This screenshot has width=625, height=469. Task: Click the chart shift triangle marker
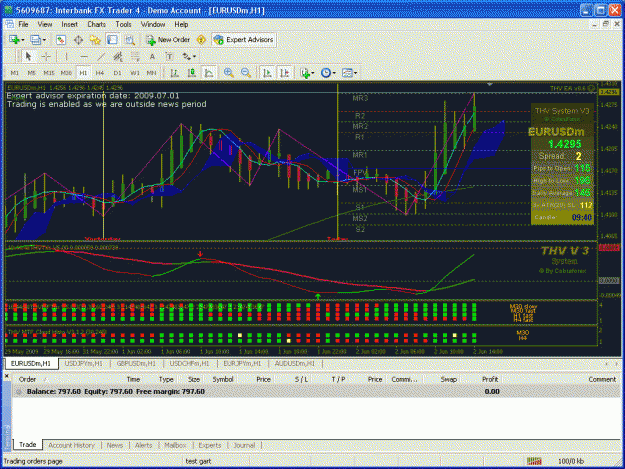[490, 84]
